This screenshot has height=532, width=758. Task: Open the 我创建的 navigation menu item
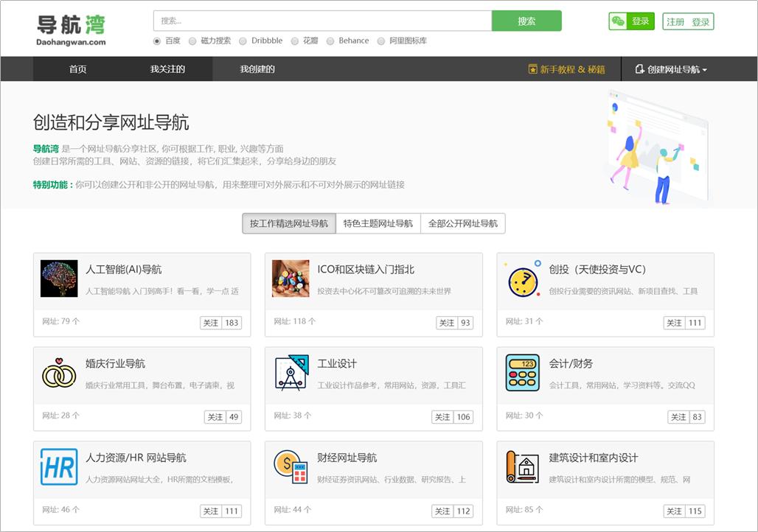pyautogui.click(x=257, y=69)
